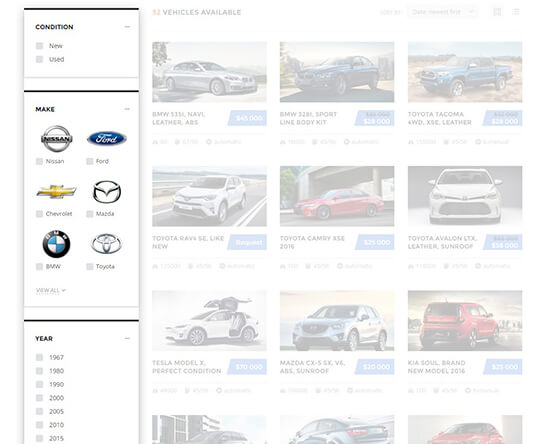Select the BMW make checkbox
This screenshot has height=444, width=545.
point(39,267)
